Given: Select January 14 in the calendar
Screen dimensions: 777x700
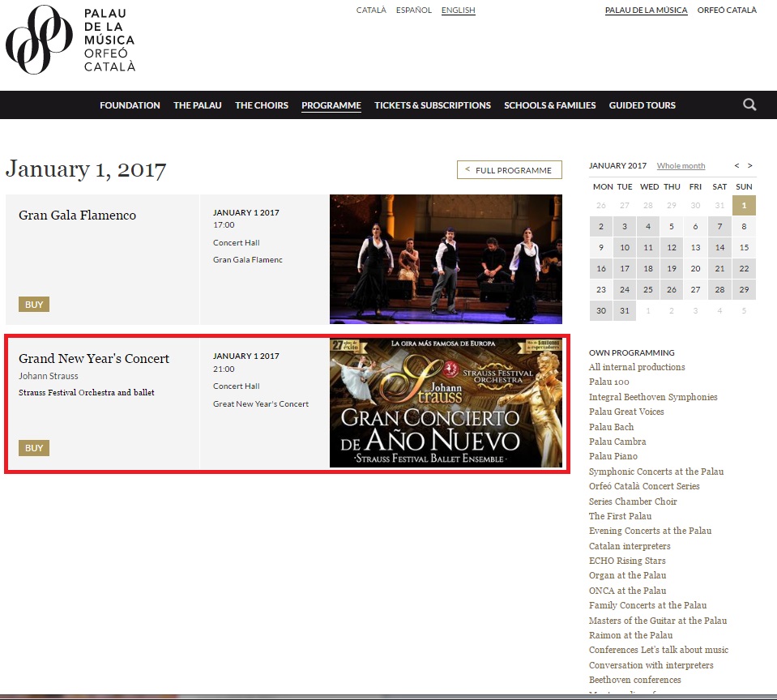Looking at the screenshot, I should click(x=719, y=247).
